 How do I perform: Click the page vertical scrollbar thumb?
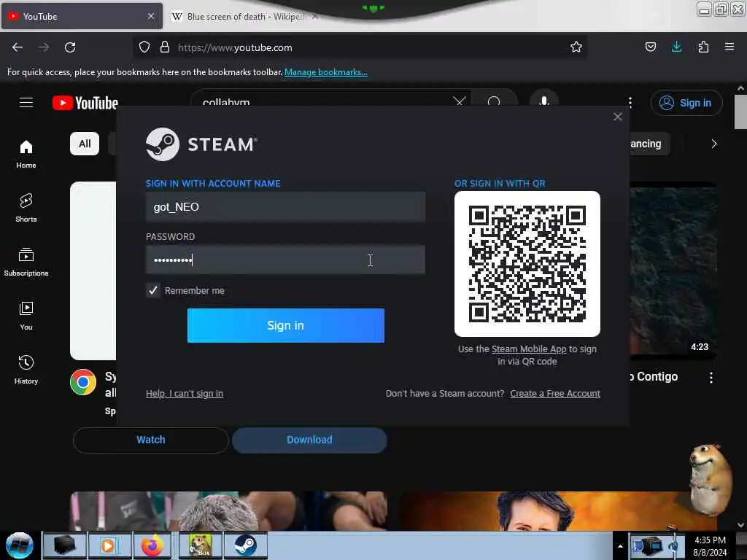(x=740, y=112)
